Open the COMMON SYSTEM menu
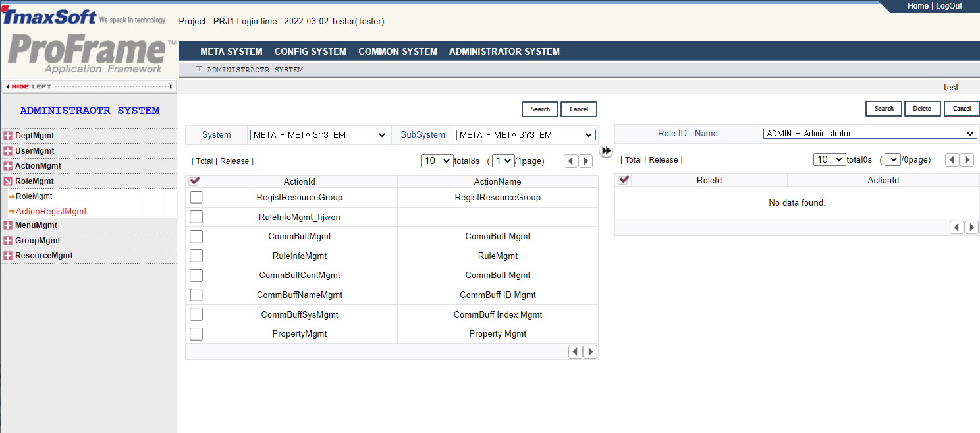The height and width of the screenshot is (433, 980). [x=398, y=51]
